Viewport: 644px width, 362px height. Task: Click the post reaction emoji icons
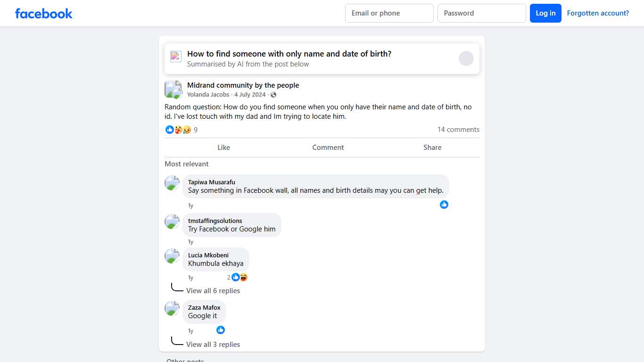pyautogui.click(x=178, y=130)
